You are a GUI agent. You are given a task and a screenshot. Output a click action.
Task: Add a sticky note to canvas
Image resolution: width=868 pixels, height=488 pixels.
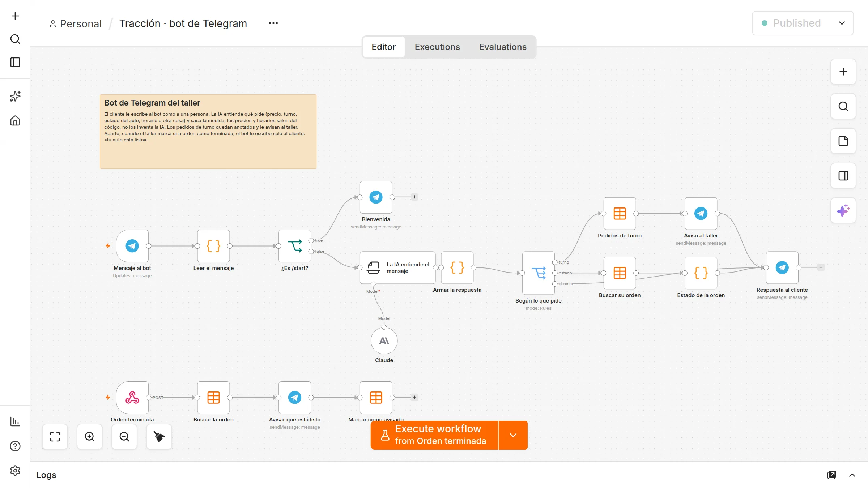coord(843,141)
